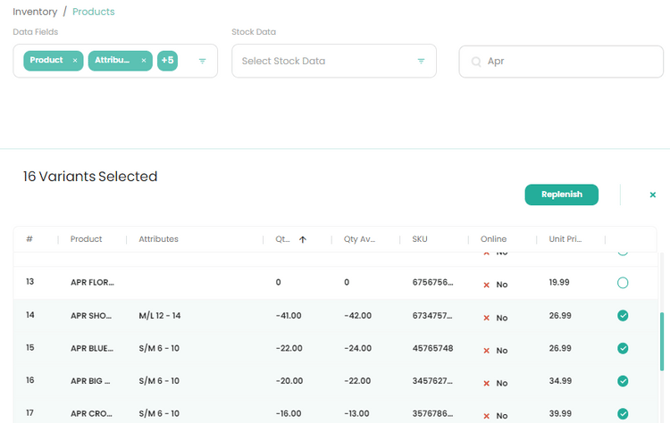Image resolution: width=670 pixels, height=423 pixels.
Task: Close the variants selection bar
Action: [653, 195]
